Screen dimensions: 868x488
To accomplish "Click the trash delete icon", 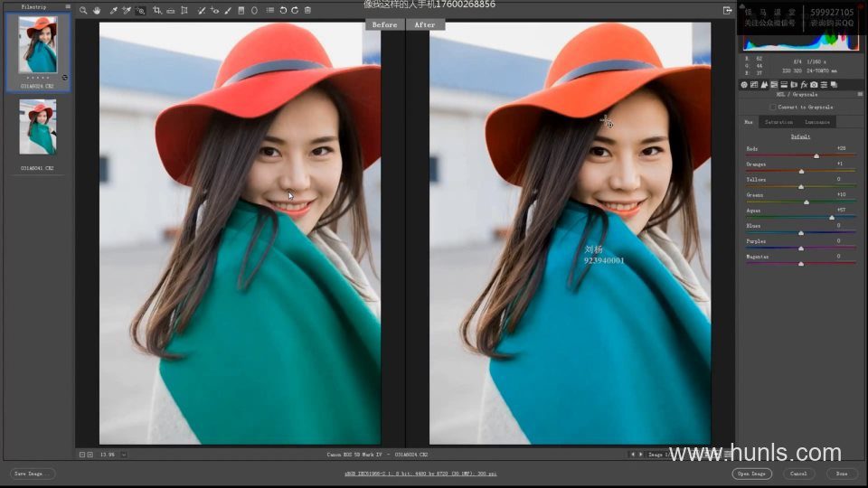I will coord(307,11).
